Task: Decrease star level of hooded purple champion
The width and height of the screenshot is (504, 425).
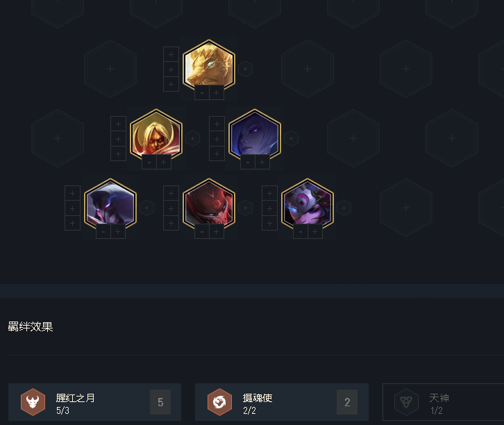Action: tap(103, 232)
